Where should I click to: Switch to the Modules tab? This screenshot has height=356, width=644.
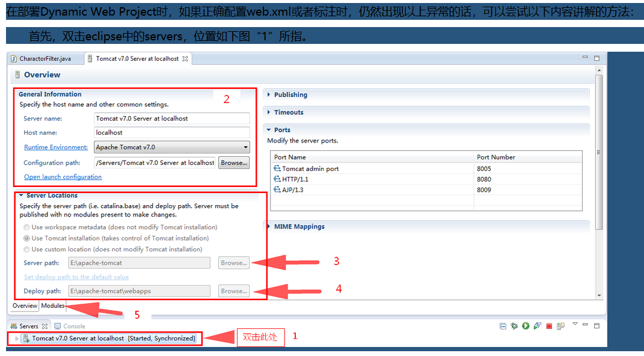[x=52, y=305]
